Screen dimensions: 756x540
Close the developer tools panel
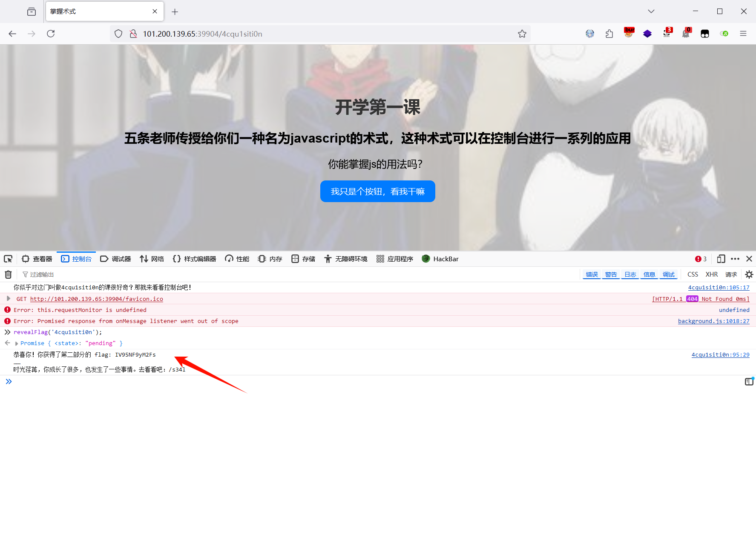[x=749, y=259]
